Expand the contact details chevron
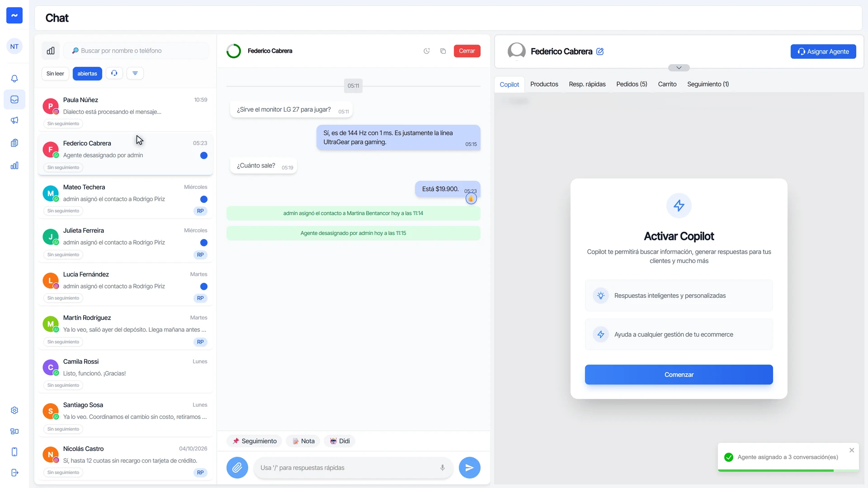The width and height of the screenshot is (868, 488). (x=679, y=68)
